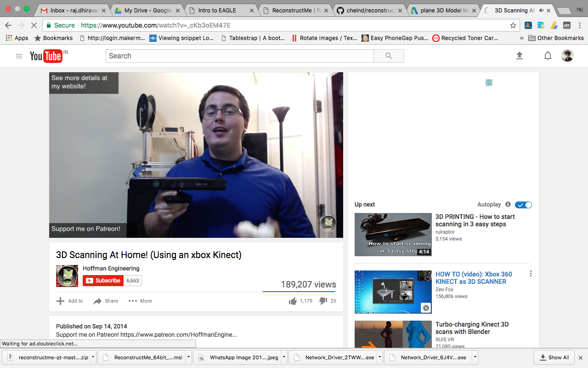Open WhatsApp Image jpeg download options arrow
This screenshot has height=368, width=588.
tap(284, 357)
